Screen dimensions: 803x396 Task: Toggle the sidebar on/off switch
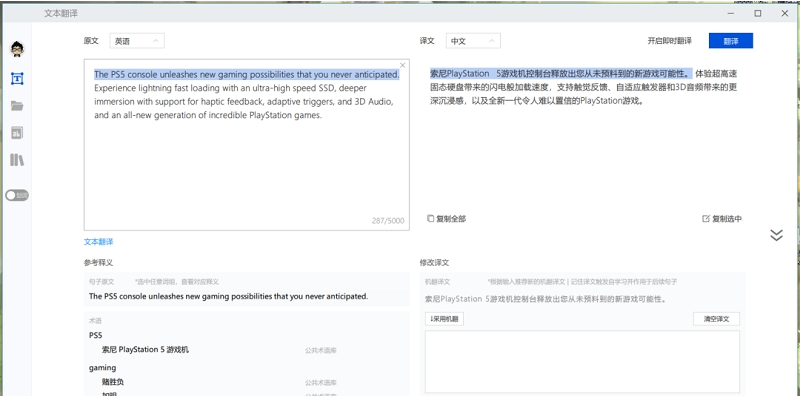[17, 195]
